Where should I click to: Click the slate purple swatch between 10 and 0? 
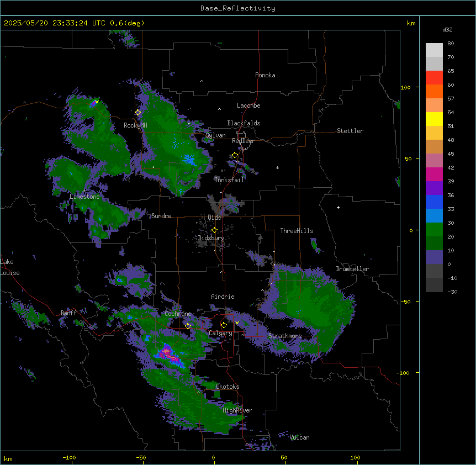(434, 257)
